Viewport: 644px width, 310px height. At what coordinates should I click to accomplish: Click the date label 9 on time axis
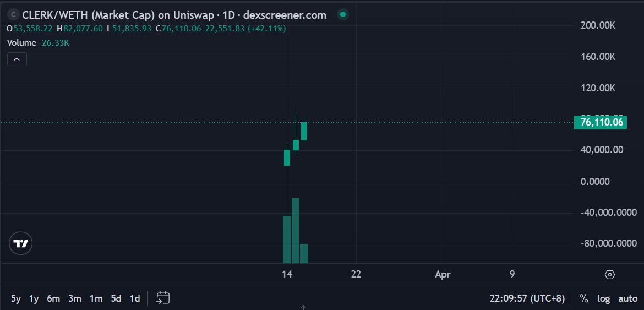coord(512,274)
